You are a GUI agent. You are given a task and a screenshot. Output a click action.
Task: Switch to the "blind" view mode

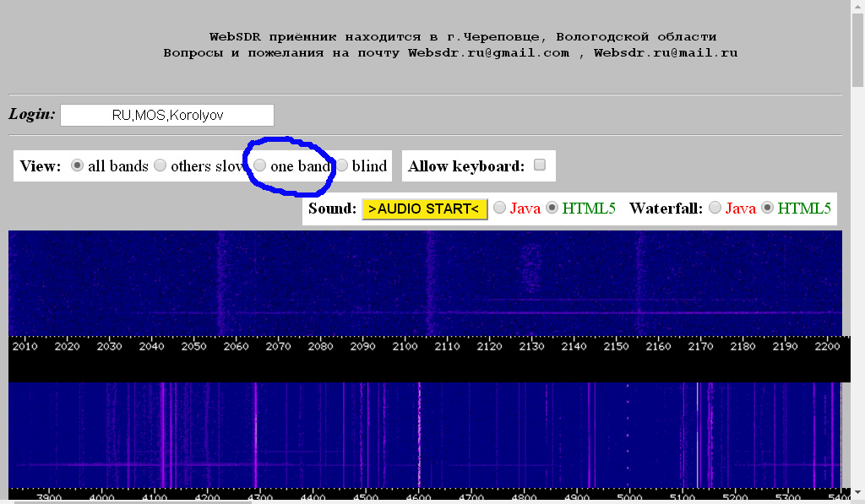pos(342,165)
